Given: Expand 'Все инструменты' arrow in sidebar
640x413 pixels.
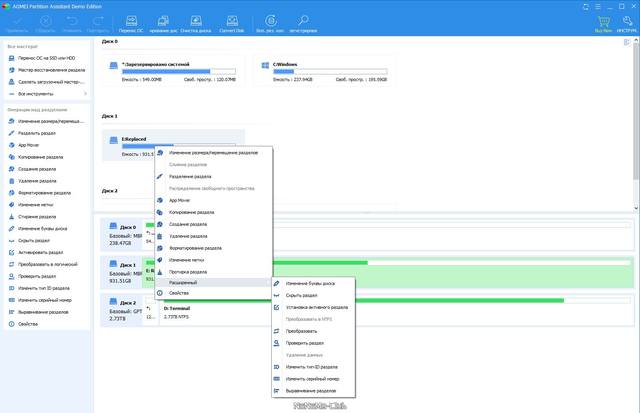Looking at the screenshot, I should (x=85, y=94).
